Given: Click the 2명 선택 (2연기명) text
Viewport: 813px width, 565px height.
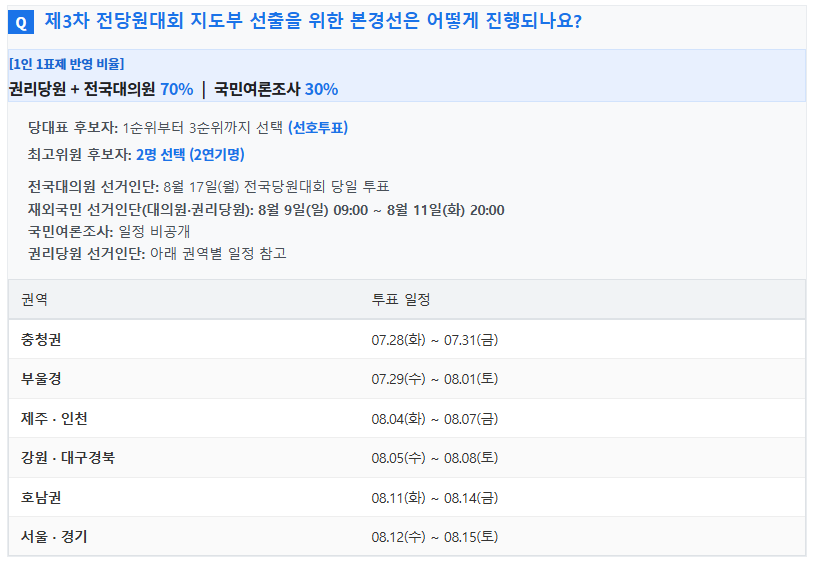Looking at the screenshot, I should click(190, 154).
